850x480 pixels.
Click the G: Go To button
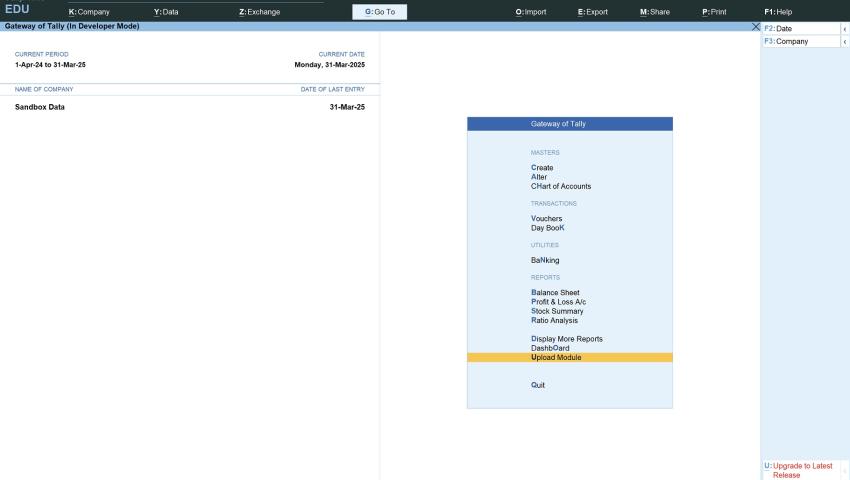[x=379, y=11]
